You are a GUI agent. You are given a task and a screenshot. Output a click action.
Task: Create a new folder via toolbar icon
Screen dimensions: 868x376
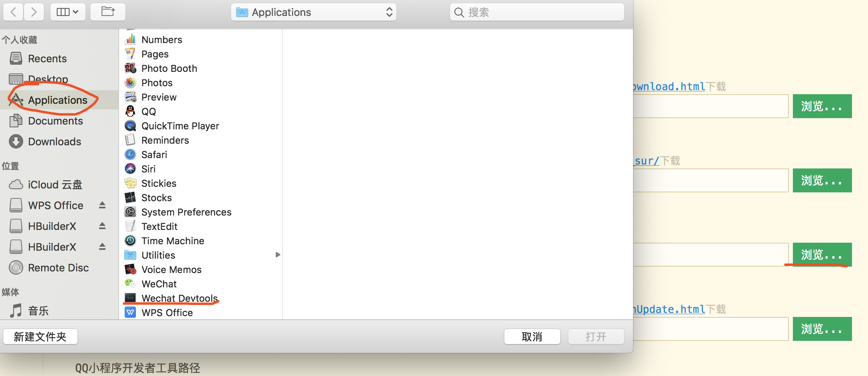(x=108, y=12)
